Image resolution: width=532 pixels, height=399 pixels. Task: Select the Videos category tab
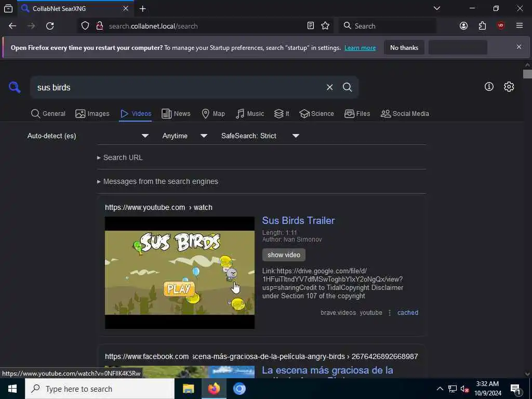click(136, 114)
